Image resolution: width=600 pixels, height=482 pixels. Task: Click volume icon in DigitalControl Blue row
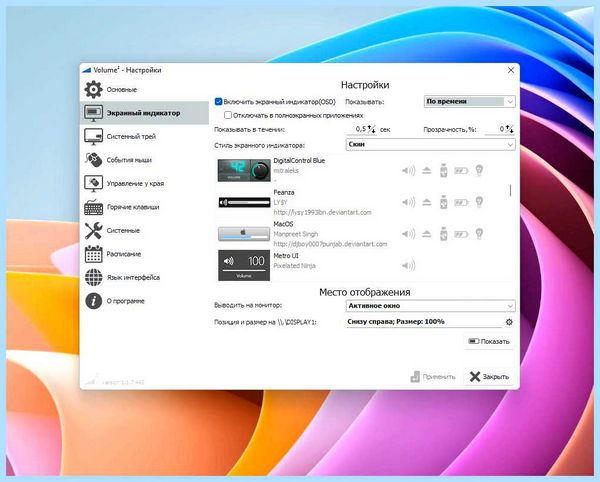[x=409, y=171]
